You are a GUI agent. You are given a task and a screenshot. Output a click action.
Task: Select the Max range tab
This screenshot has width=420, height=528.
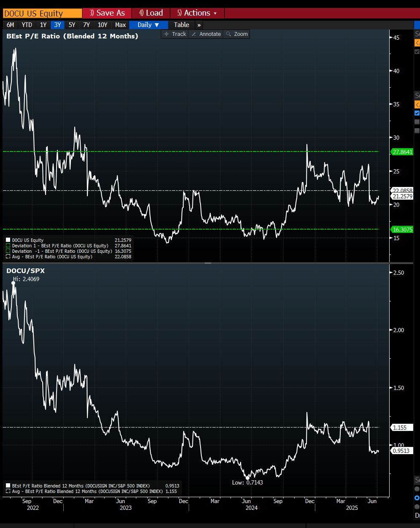click(120, 24)
